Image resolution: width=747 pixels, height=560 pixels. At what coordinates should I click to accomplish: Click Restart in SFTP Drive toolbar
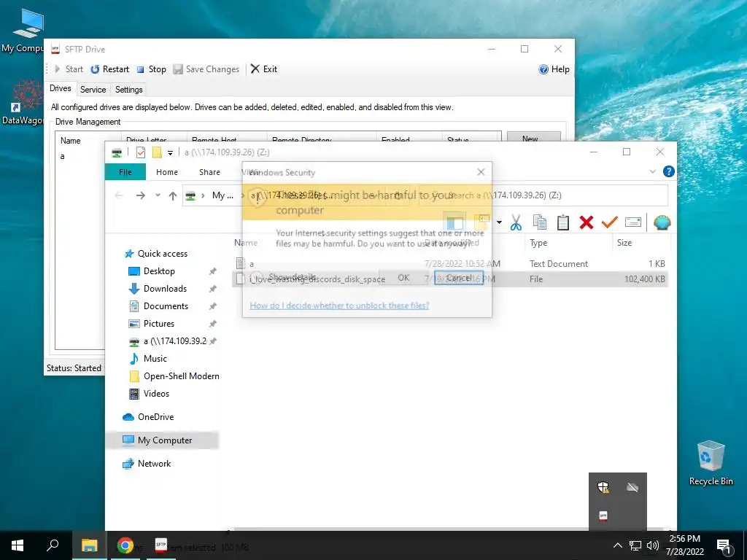tap(110, 69)
